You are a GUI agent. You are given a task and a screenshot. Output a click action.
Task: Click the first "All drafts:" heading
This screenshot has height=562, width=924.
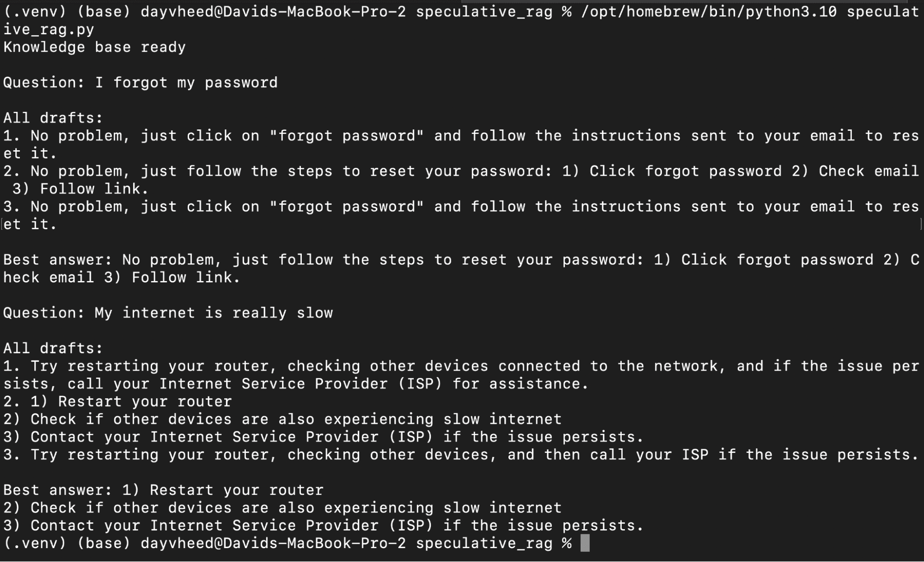pos(53,118)
